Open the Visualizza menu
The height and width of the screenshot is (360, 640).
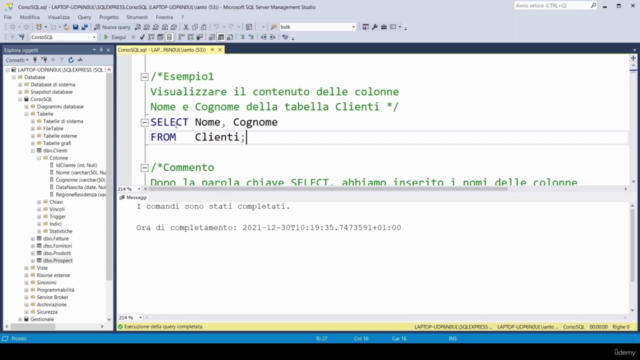(x=58, y=17)
